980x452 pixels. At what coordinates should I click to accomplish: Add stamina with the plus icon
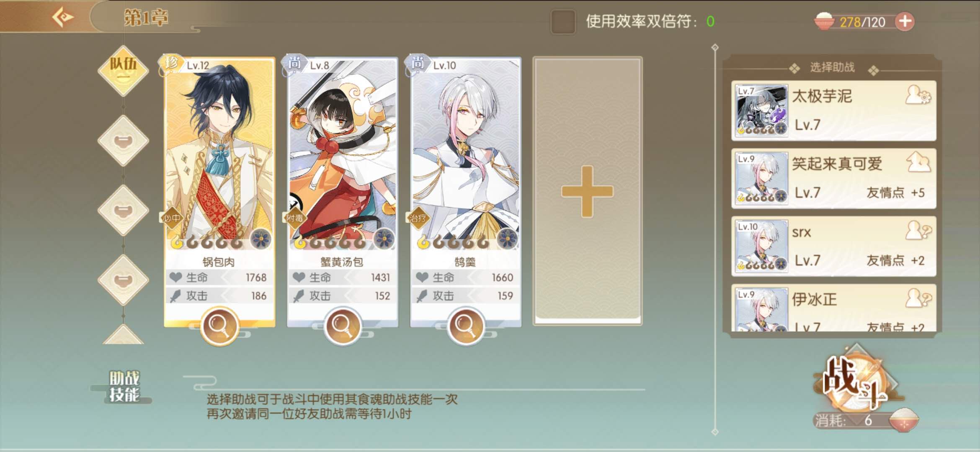tap(905, 21)
